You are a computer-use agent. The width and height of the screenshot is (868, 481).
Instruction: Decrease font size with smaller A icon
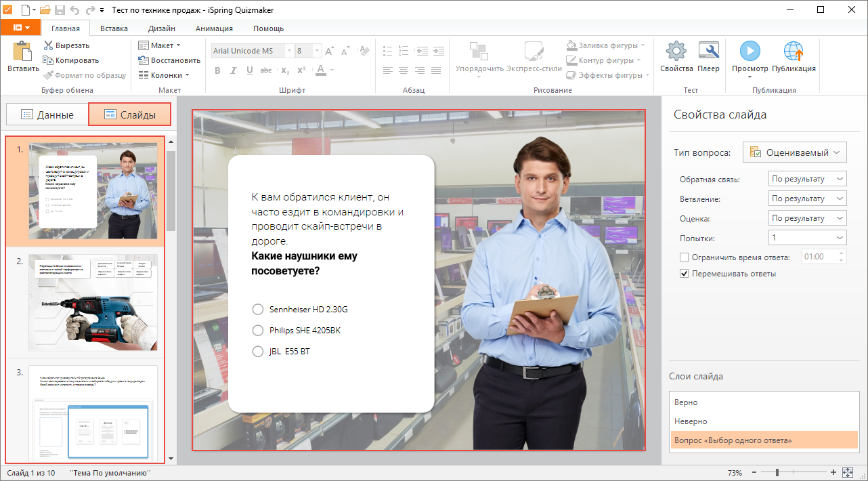345,51
